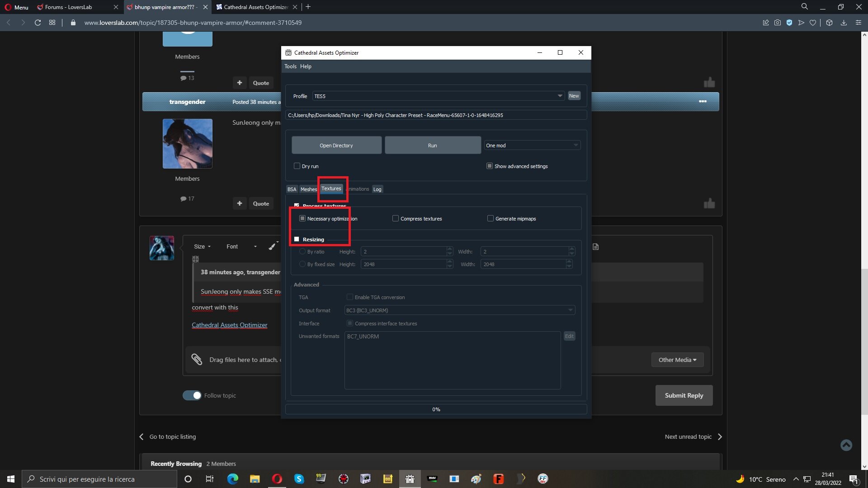Open Microsoft Edge from the taskbar
The width and height of the screenshot is (868, 488).
(232, 479)
